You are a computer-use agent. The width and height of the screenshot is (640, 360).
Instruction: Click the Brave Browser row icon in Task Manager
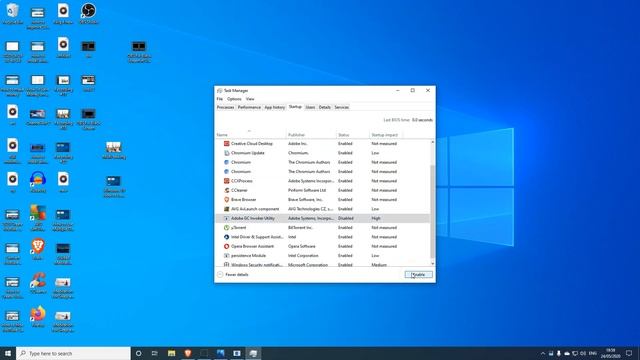tap(227, 200)
